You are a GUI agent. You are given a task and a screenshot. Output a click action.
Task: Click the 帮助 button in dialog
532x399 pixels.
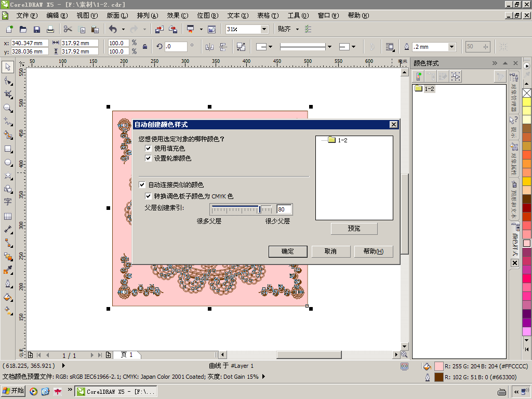[373, 251]
